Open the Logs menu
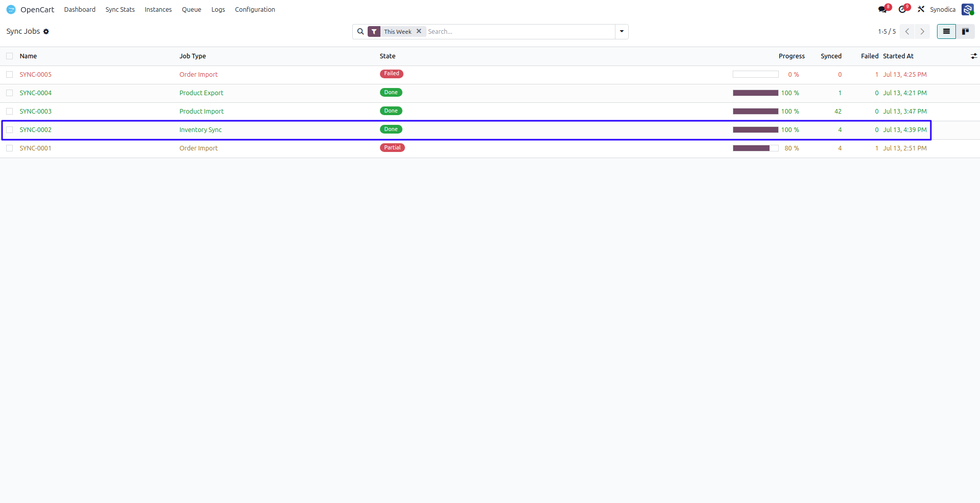Image resolution: width=980 pixels, height=503 pixels. pyautogui.click(x=218, y=10)
